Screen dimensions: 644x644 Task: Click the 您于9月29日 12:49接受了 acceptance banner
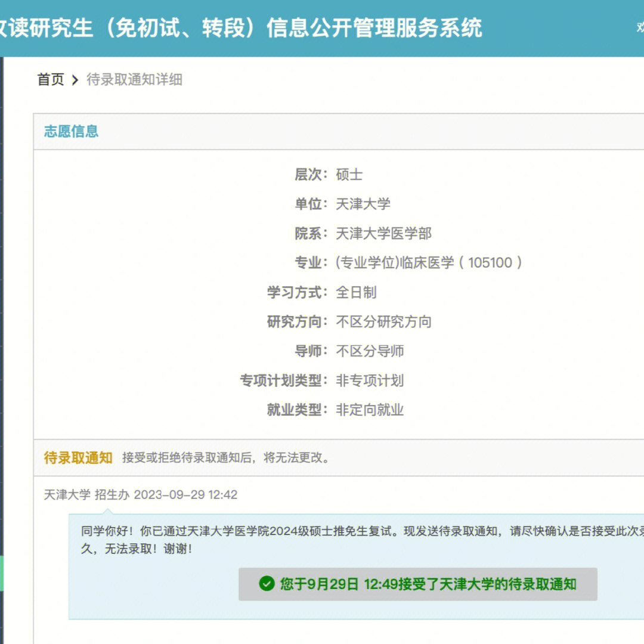(417, 584)
